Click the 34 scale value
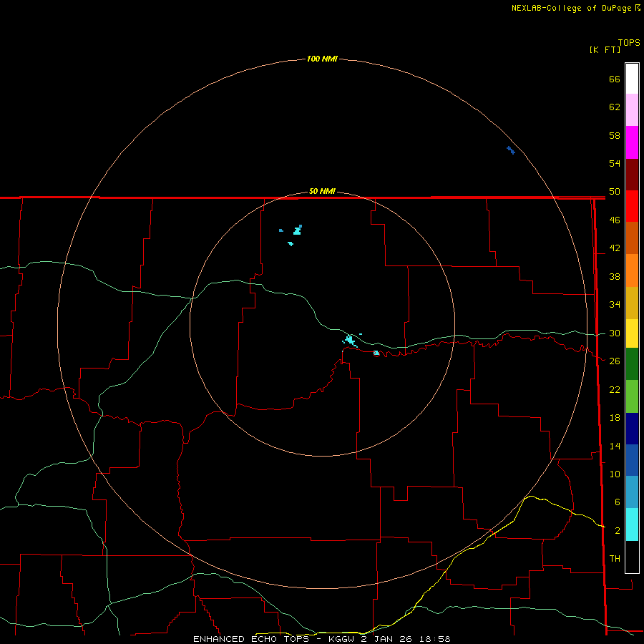 tap(615, 305)
